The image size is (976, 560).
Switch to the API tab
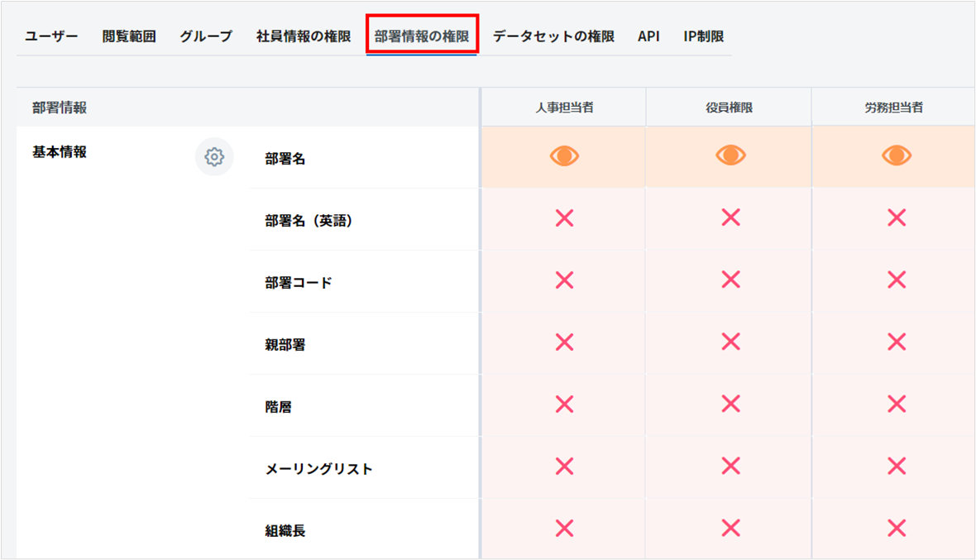648,36
